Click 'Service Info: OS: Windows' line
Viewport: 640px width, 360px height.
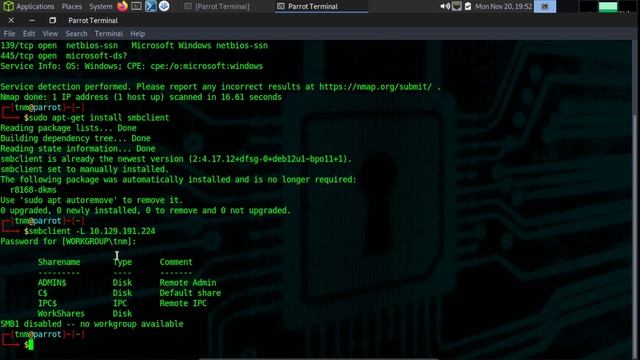click(x=131, y=66)
